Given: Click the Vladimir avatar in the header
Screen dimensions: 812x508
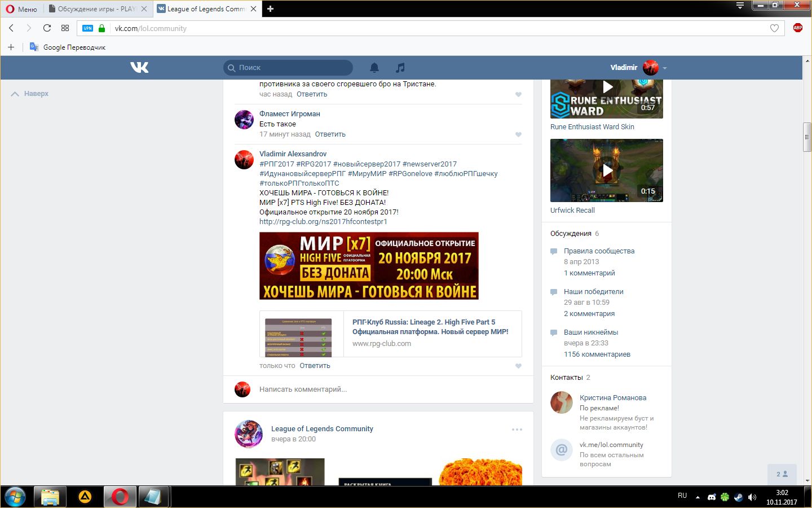Looking at the screenshot, I should [x=651, y=68].
